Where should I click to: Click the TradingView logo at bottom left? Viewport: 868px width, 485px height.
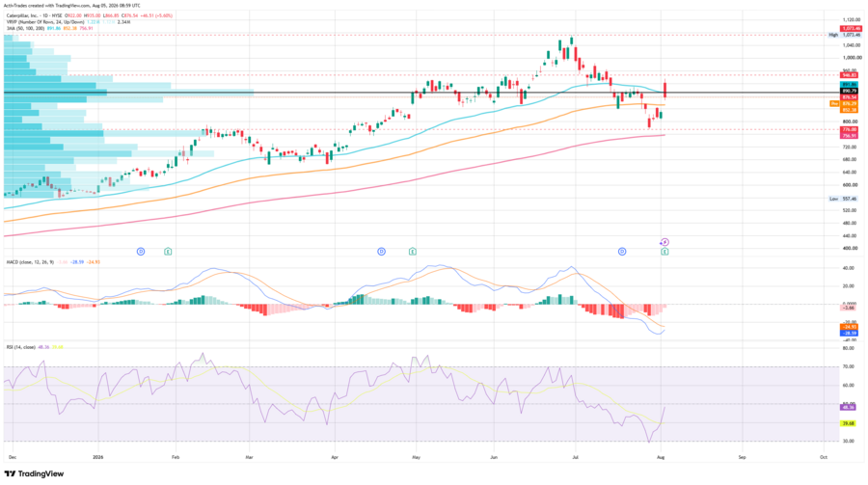[34, 474]
